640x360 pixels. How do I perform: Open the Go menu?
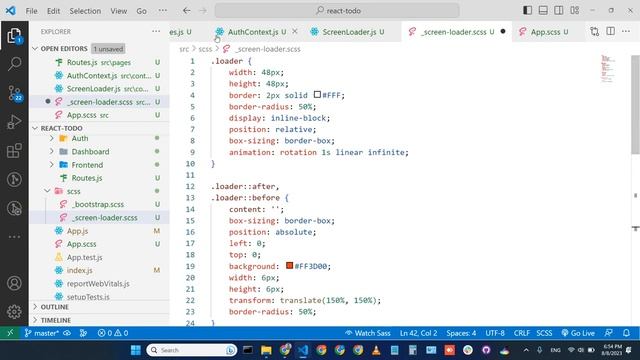pos(141,11)
